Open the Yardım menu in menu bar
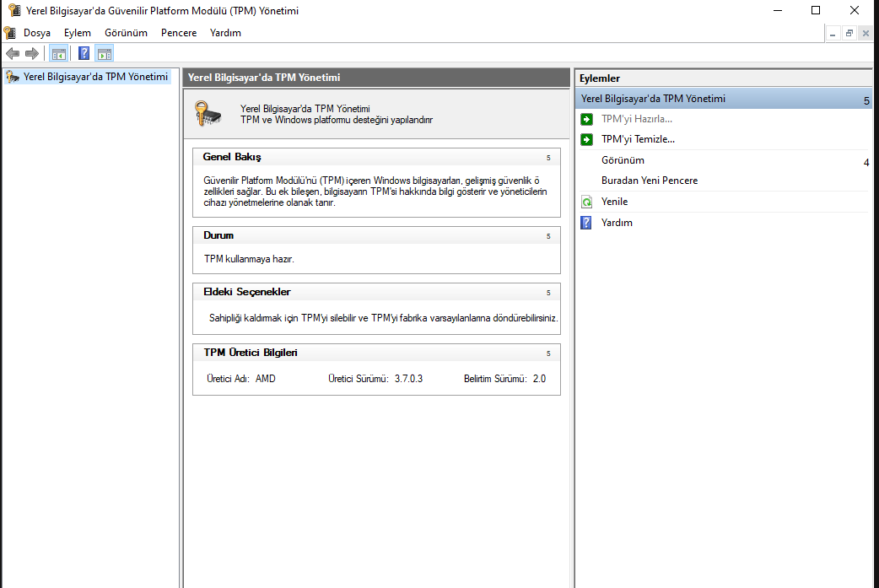The width and height of the screenshot is (879, 588). pyautogui.click(x=225, y=33)
